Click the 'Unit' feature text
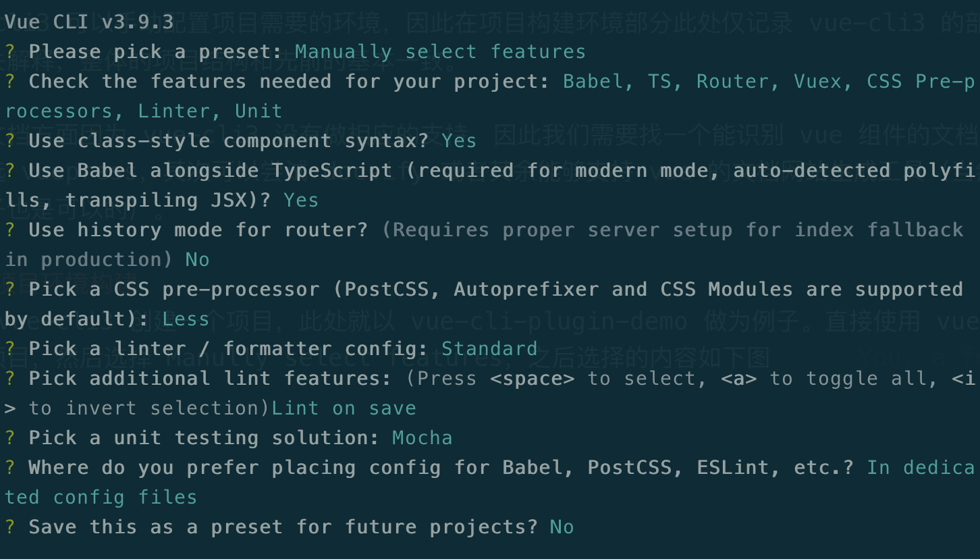980x559 pixels. (x=258, y=111)
